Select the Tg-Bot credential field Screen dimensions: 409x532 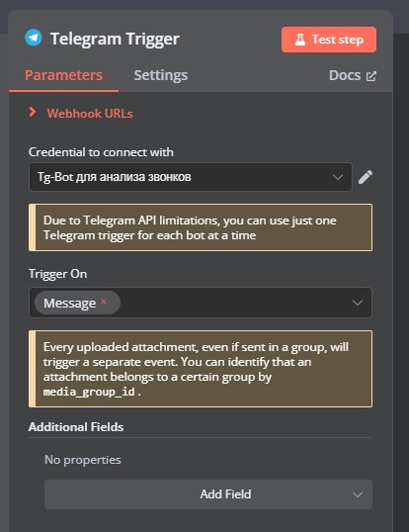[x=191, y=177]
